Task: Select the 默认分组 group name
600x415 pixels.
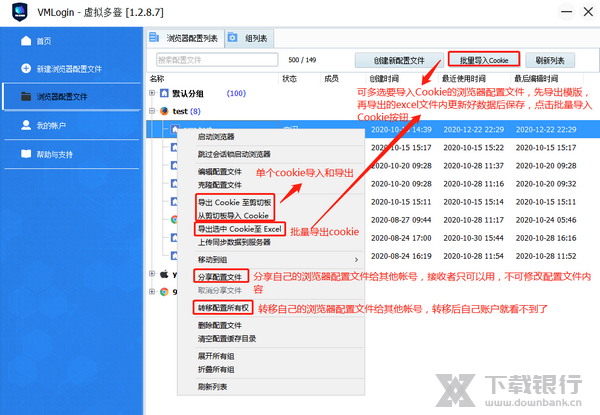Action: 188,93
